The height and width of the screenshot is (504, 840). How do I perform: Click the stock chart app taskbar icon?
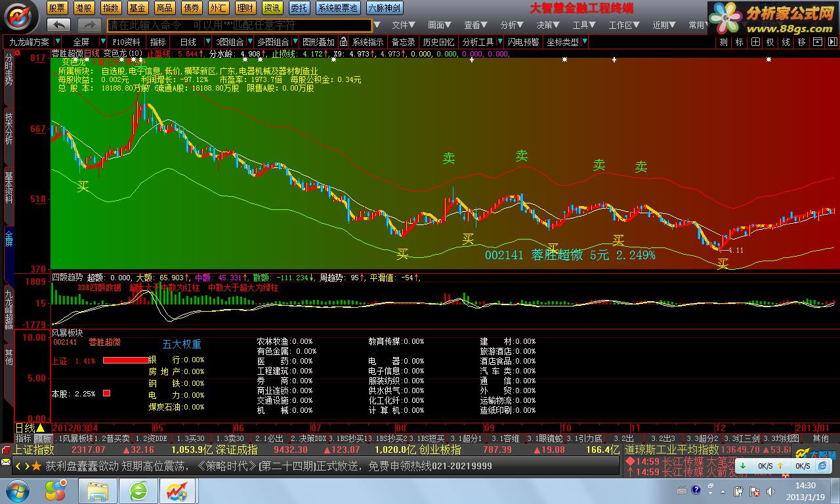(177, 490)
